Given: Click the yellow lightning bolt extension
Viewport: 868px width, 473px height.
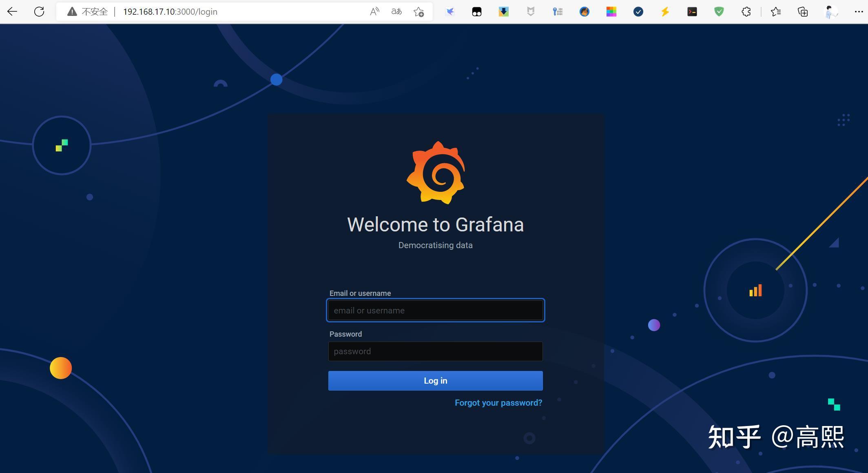Looking at the screenshot, I should click(x=665, y=12).
